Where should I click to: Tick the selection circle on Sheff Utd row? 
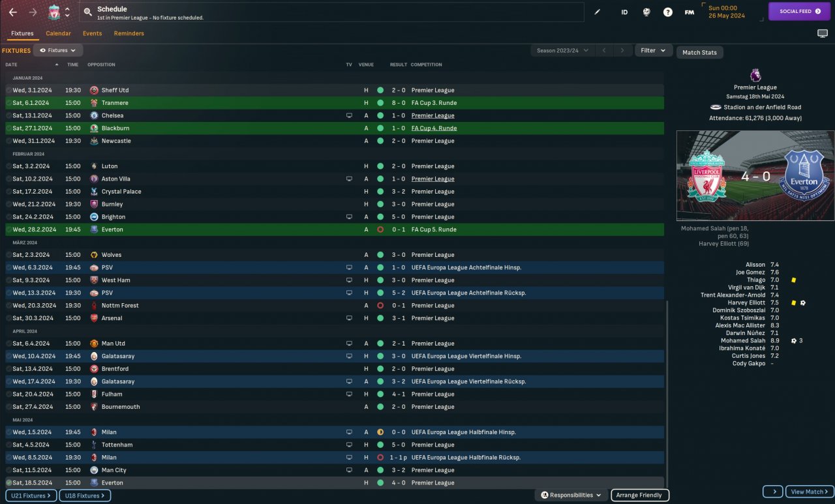8,90
